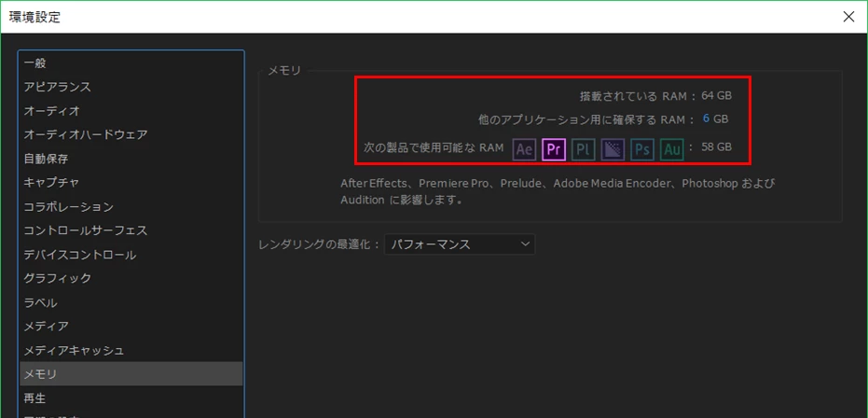868x418 pixels.
Task: Select the highlighted メモリ category
Action: coord(131,374)
